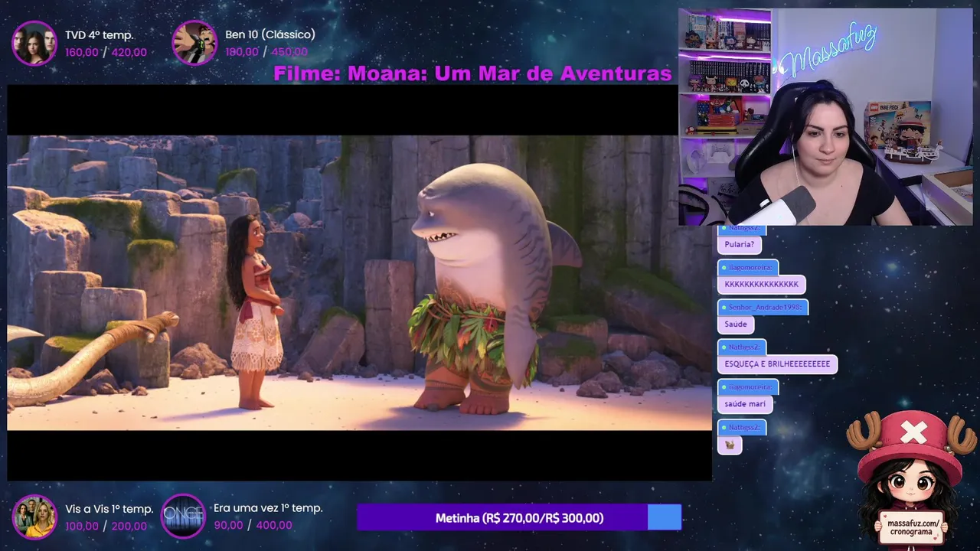Click the streamer webcam feed
This screenshot has width=980, height=551.
825,117
